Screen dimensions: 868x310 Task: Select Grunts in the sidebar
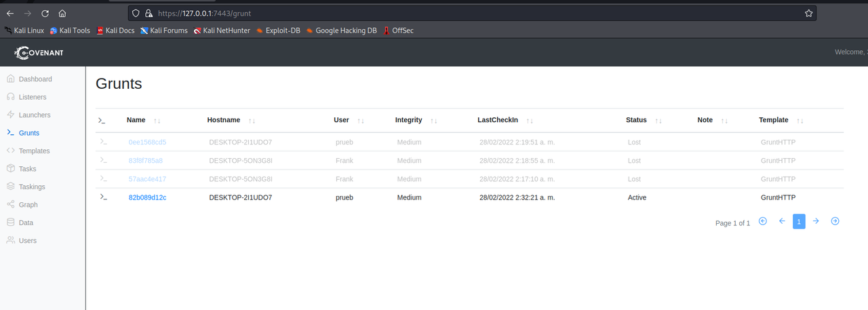click(23, 133)
